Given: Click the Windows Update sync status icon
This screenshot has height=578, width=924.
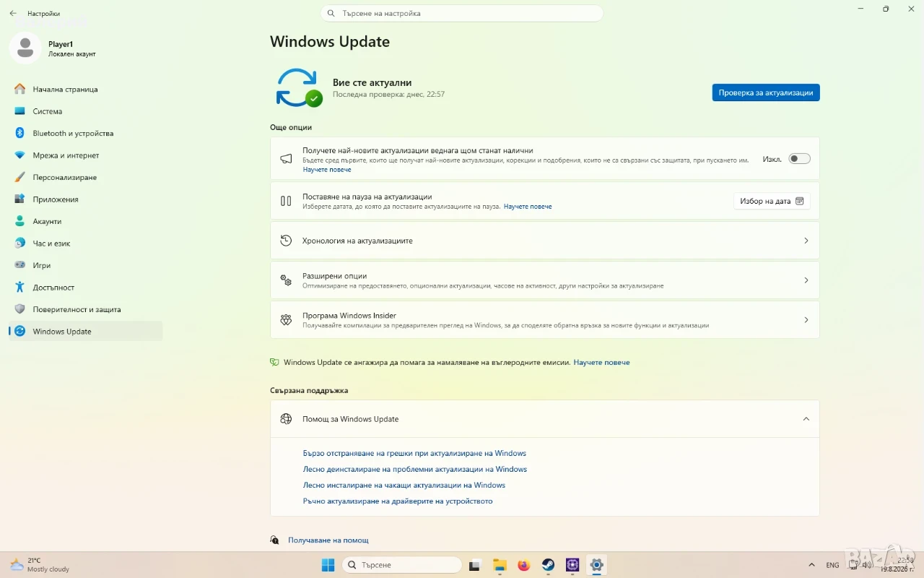Looking at the screenshot, I should point(299,88).
